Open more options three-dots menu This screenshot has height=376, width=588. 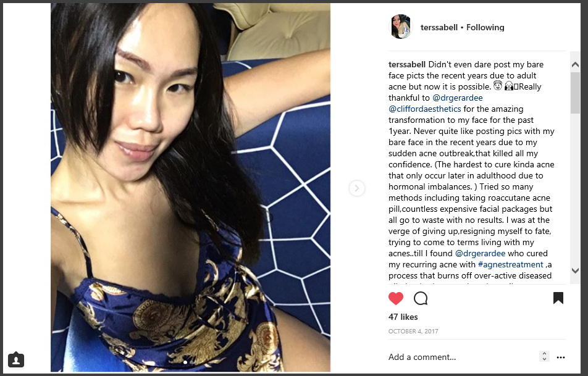point(561,357)
